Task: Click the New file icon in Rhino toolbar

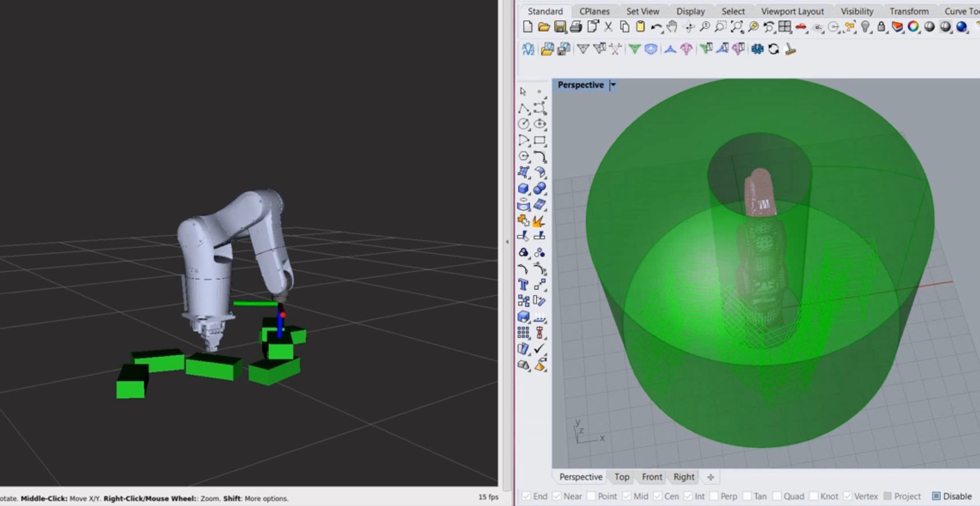Action: click(528, 26)
